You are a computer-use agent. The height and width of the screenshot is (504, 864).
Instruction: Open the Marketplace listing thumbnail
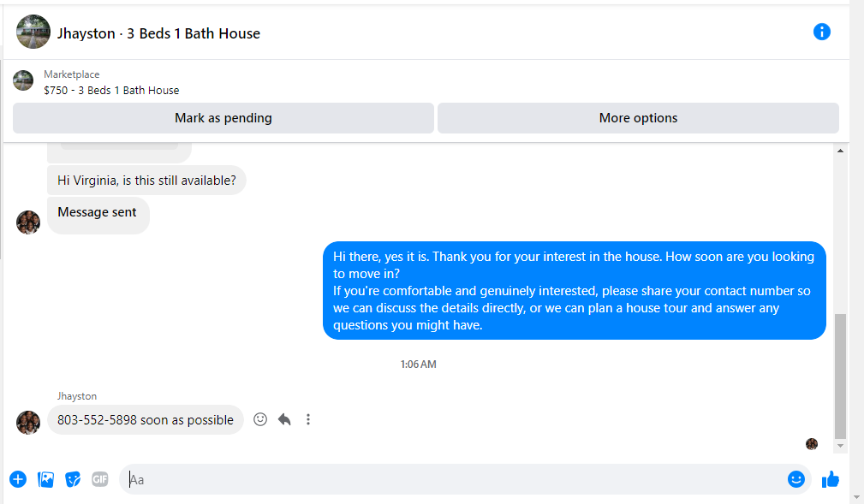pos(23,80)
